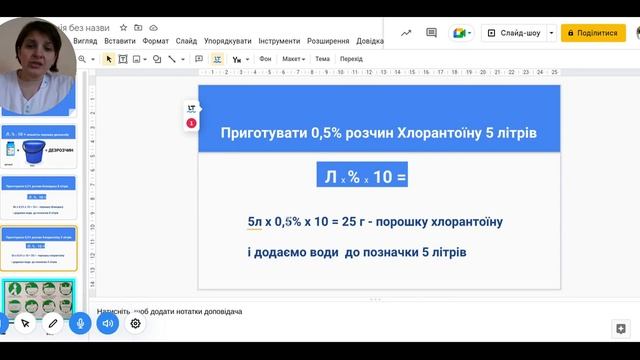Add a comment with toolbar icon
Screen dimensions: 640x360
pos(199,59)
